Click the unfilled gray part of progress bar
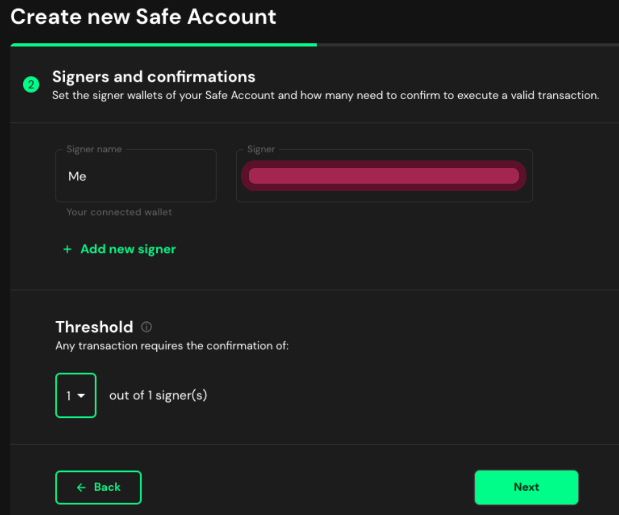The height and width of the screenshot is (515, 619). coord(468,45)
